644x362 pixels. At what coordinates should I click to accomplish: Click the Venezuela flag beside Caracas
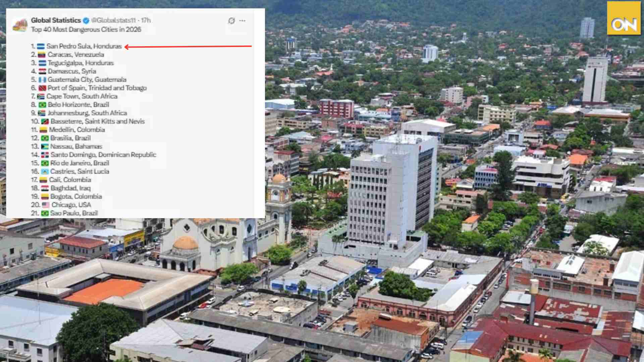pyautogui.click(x=42, y=55)
